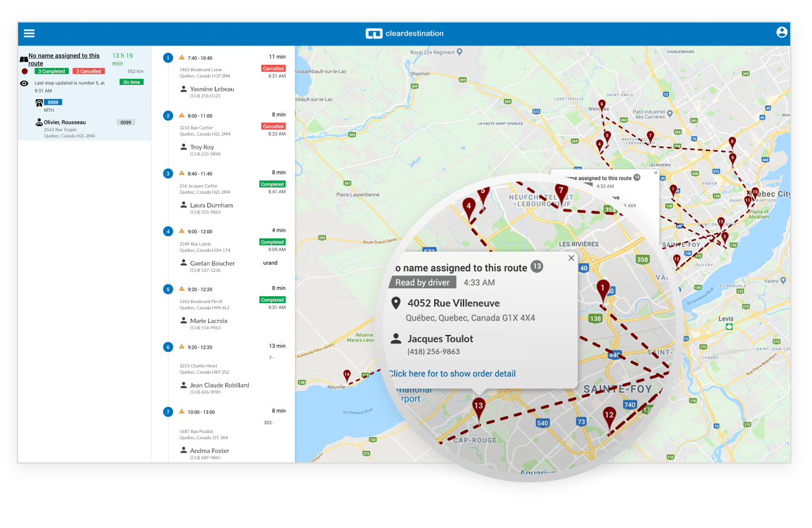Click person icon beside Laura Durnham
Viewport: 812px width, 528px height.
click(184, 204)
